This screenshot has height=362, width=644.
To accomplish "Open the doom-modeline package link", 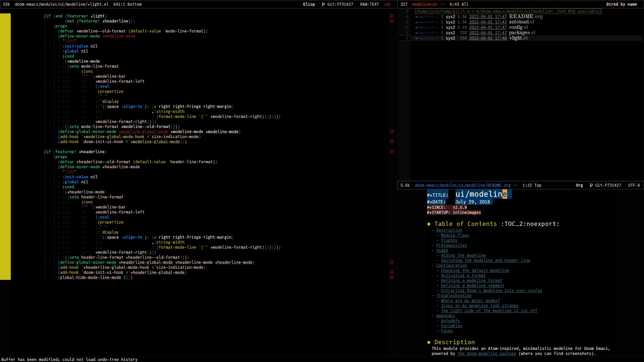I will [486, 354].
